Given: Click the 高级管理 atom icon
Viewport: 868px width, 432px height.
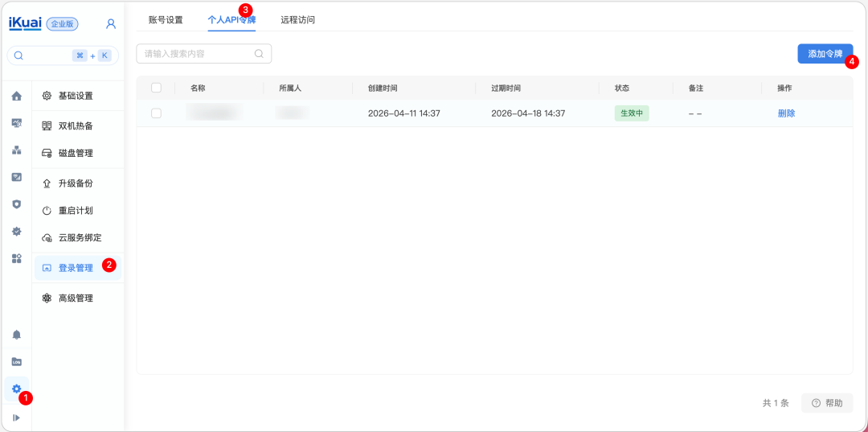Looking at the screenshot, I should click(47, 298).
